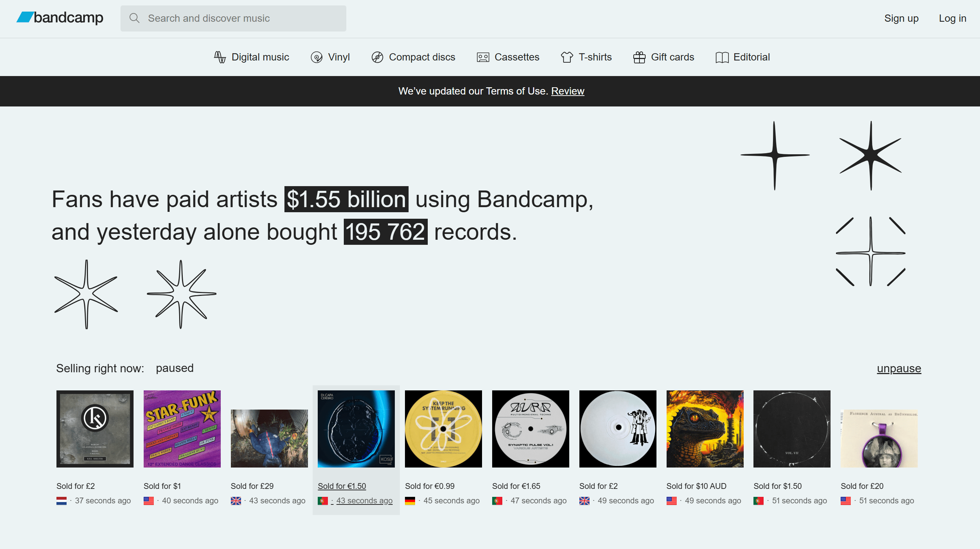Click the Gift cards present icon
The image size is (980, 549).
[639, 57]
